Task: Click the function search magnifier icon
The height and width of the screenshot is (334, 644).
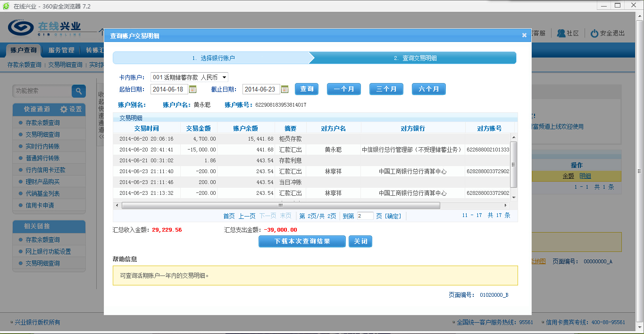Action: pos(79,91)
